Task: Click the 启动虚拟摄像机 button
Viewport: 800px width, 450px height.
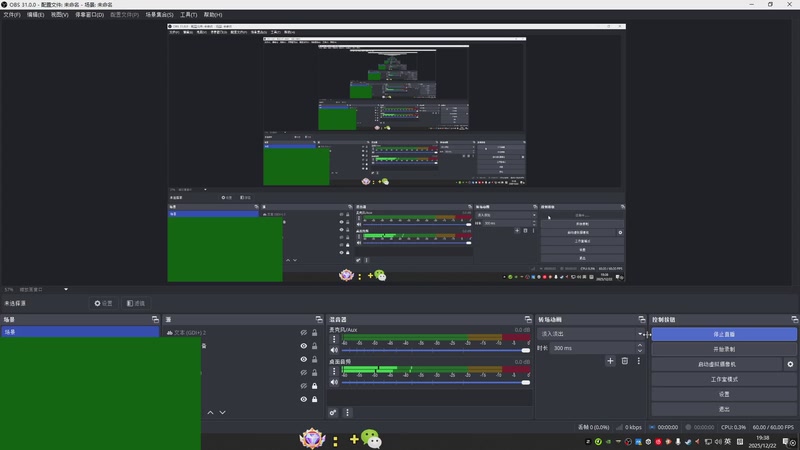Action: point(717,364)
